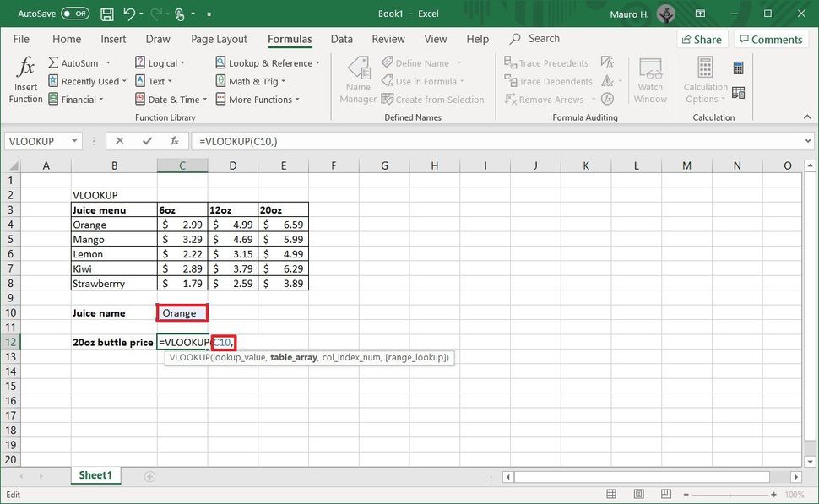The height and width of the screenshot is (504, 819).
Task: Switch to Page Break Preview view
Action: pyautogui.click(x=666, y=494)
